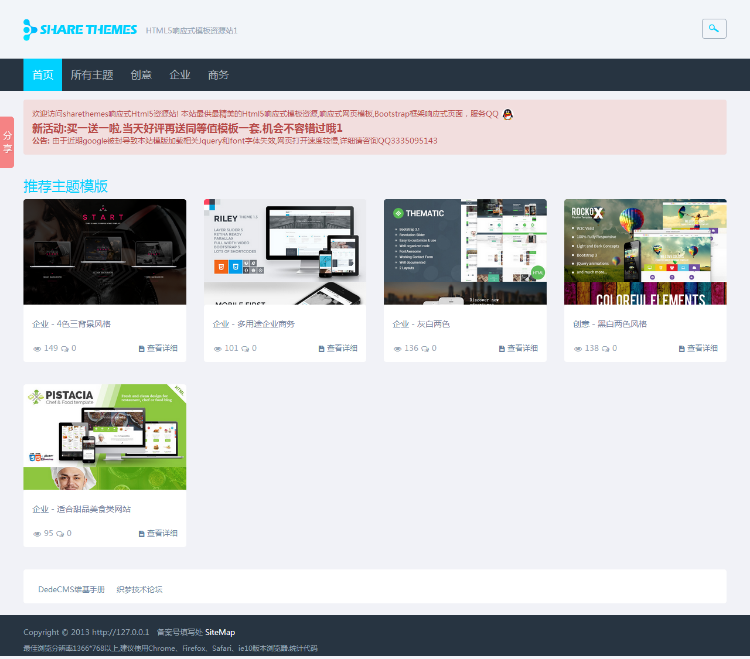Click the QQ penguin icon in notice

tap(507, 114)
